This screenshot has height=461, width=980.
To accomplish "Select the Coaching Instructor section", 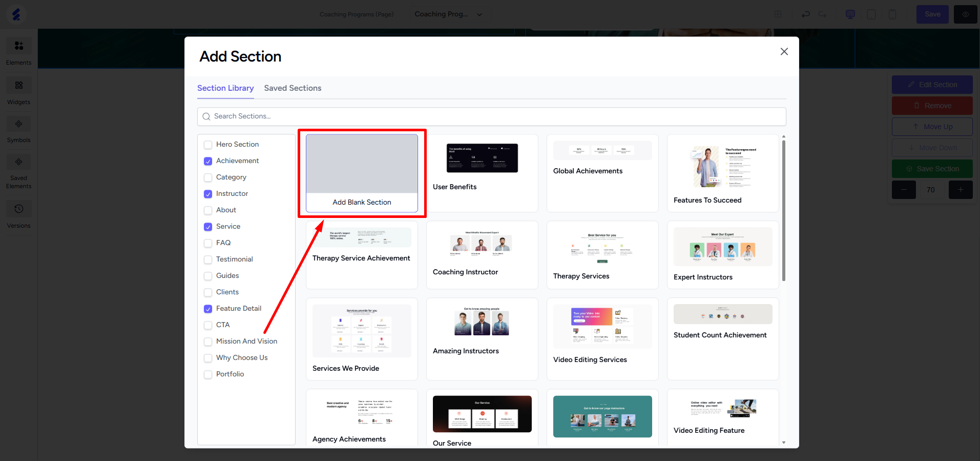I will 482,255.
